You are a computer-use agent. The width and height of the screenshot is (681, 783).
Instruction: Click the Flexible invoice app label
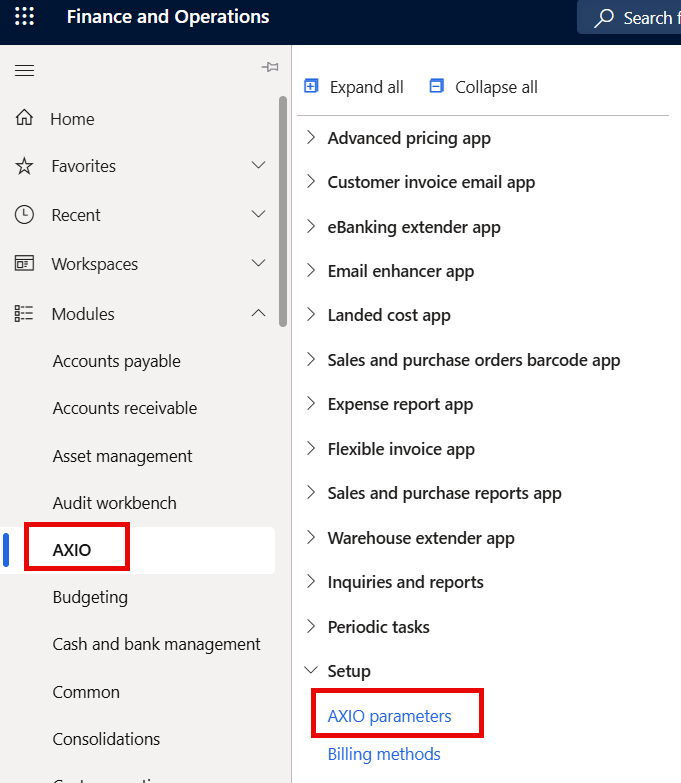click(401, 449)
